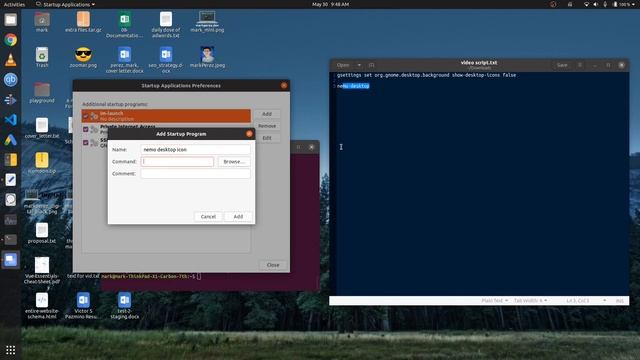The width and height of the screenshot is (640, 360).
Task: Launch Google Chrome from the dock
Action: click(11, 40)
